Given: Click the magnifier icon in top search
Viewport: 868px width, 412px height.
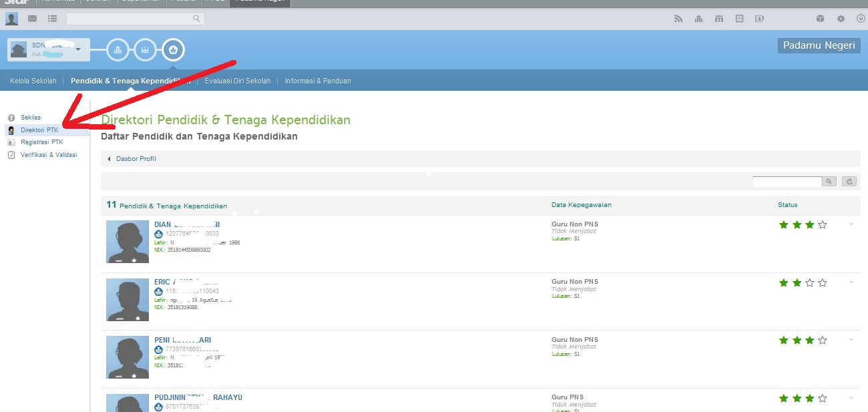Looking at the screenshot, I should tap(196, 19).
